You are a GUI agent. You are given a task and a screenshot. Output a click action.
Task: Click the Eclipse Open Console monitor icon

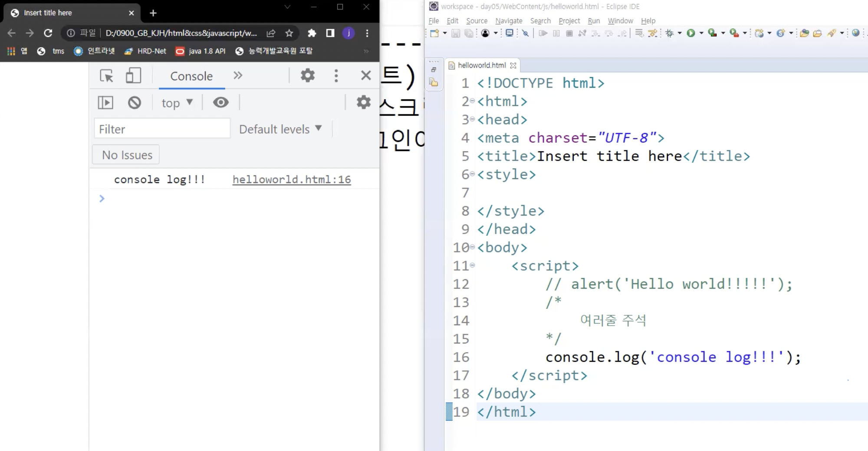510,33
